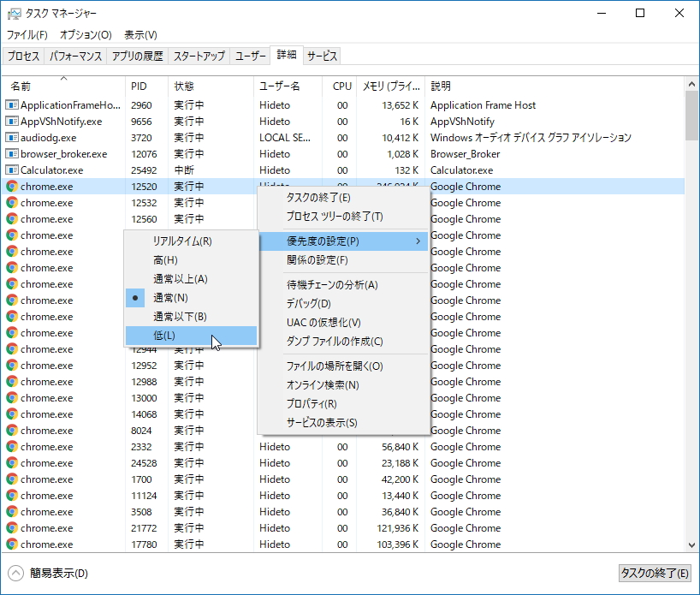Image resolution: width=700 pixels, height=595 pixels.
Task: Open the 表示(V) menu
Action: (x=140, y=35)
